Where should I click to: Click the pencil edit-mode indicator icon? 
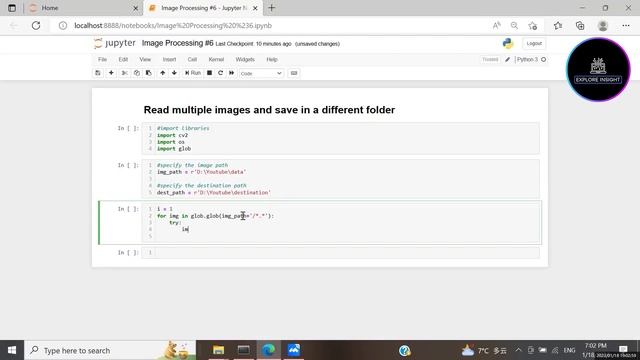coord(507,60)
